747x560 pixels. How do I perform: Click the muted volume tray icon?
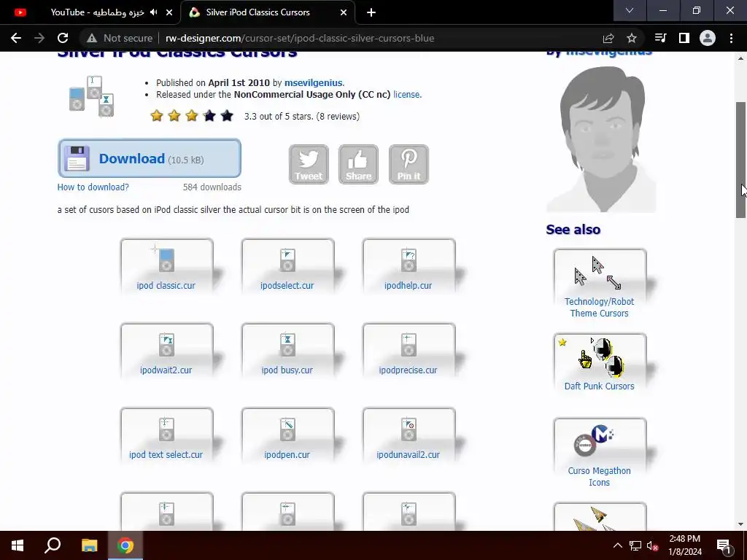652,545
